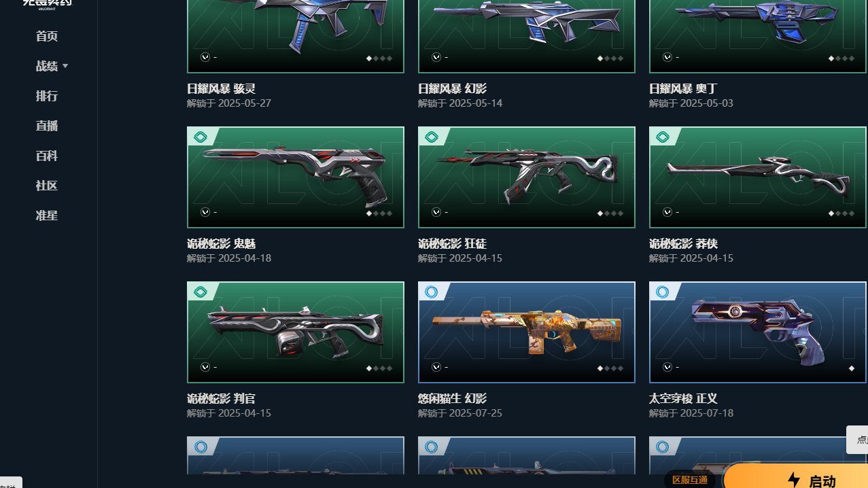Click the lightning bolt icon on launch button
This screenshot has height=488, width=868.
point(794,480)
